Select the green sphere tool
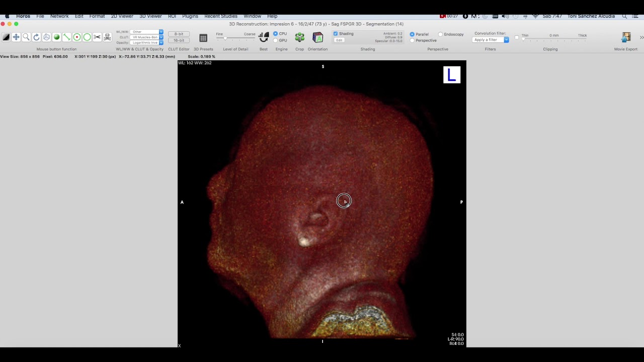The image size is (644, 362). pyautogui.click(x=56, y=37)
